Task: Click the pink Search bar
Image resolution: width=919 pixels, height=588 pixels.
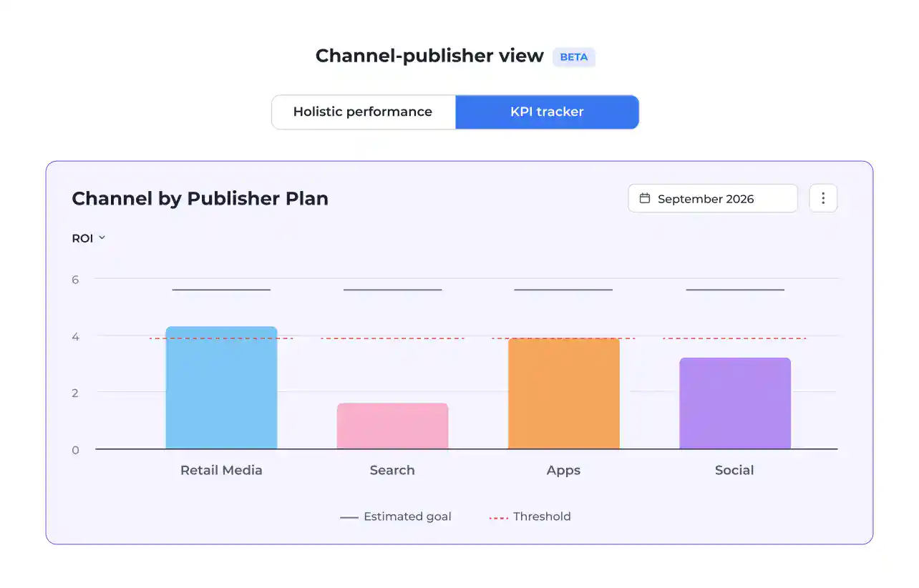Action: 392,426
